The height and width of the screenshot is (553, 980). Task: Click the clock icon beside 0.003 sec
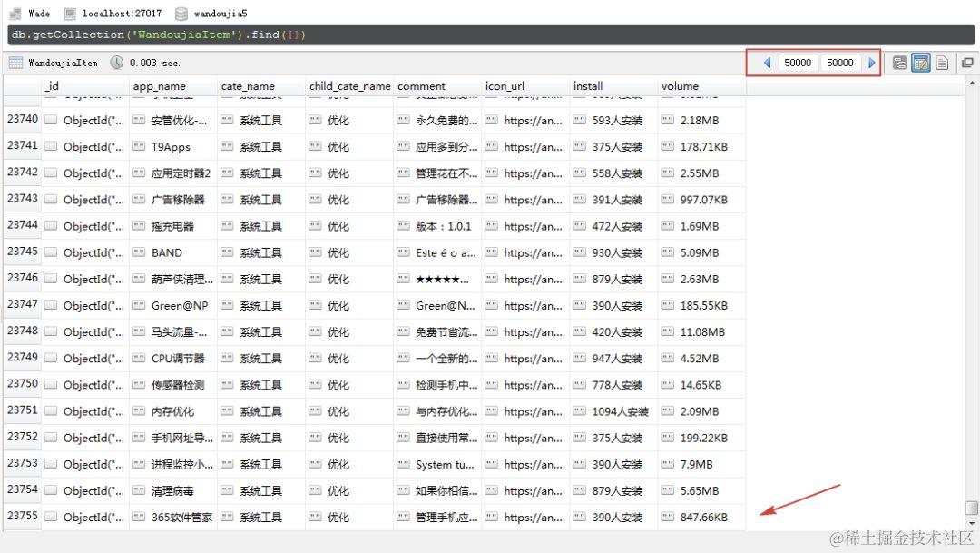117,63
